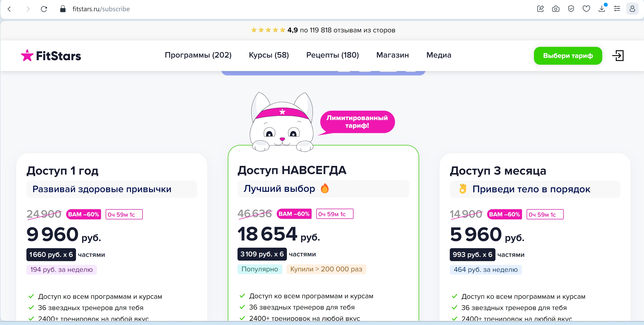Click the padlock site security icon
Image resolution: width=644 pixels, height=325 pixels.
click(63, 9)
